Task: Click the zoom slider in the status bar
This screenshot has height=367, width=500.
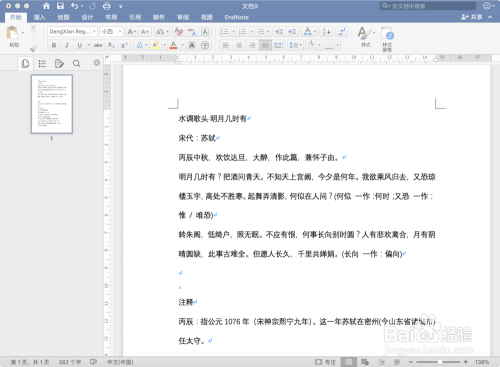Action: 438,362
